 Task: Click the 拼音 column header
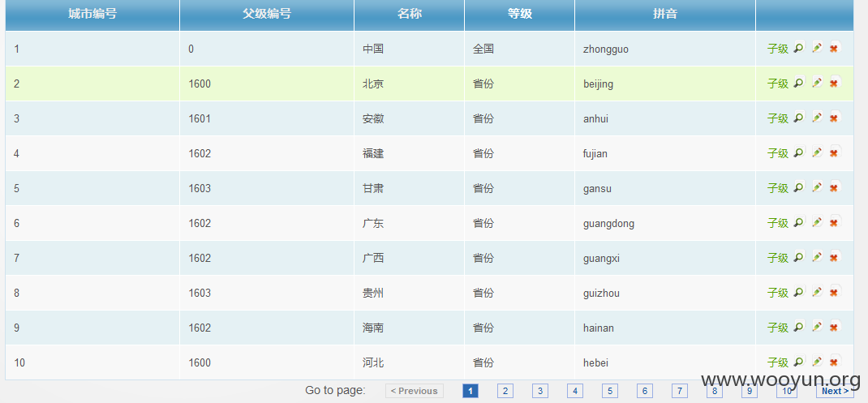(x=665, y=15)
